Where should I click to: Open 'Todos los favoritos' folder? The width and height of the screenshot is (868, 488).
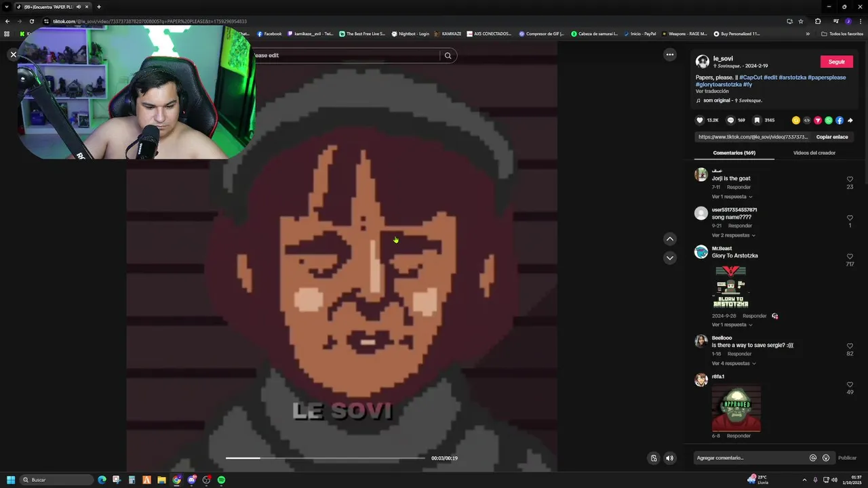click(842, 33)
